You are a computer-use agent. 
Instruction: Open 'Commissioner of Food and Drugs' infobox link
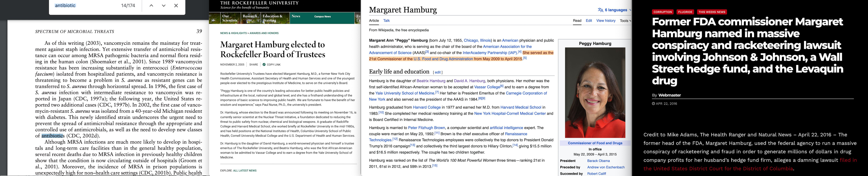click(595, 143)
